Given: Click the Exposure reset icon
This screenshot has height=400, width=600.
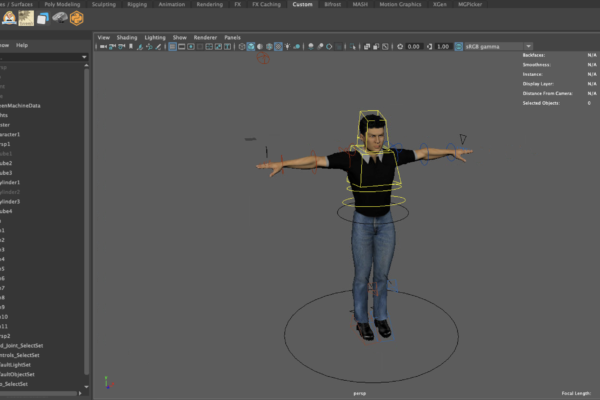Looking at the screenshot, I should [x=400, y=47].
